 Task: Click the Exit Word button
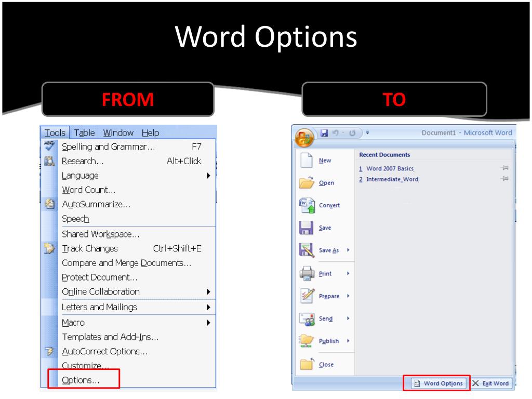(x=490, y=383)
